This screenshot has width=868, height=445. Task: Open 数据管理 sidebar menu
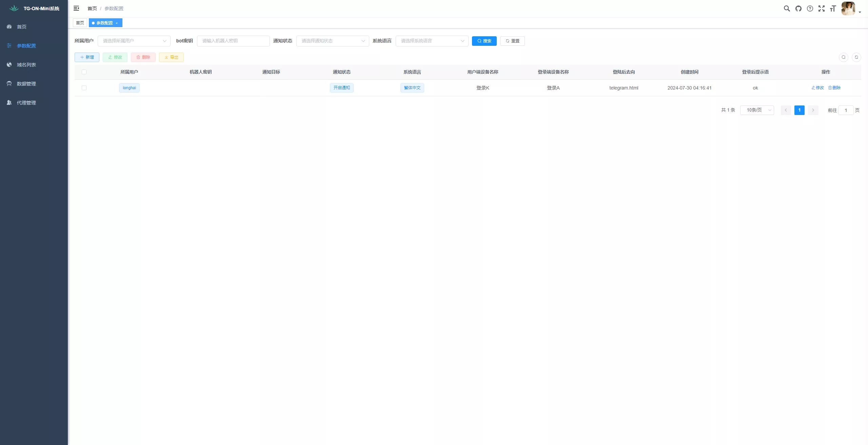tap(26, 84)
